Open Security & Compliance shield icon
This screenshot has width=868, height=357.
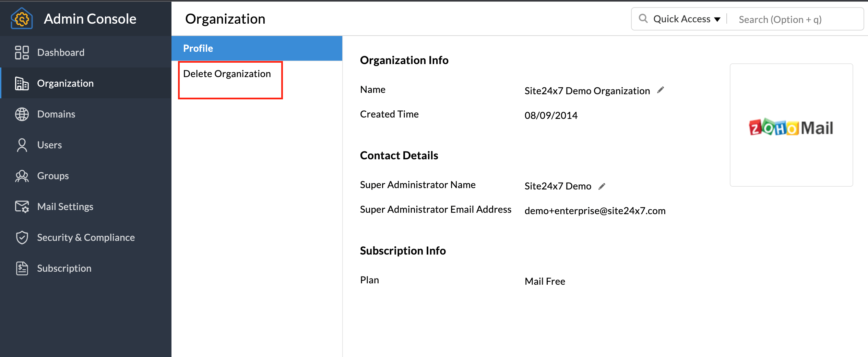(22, 237)
